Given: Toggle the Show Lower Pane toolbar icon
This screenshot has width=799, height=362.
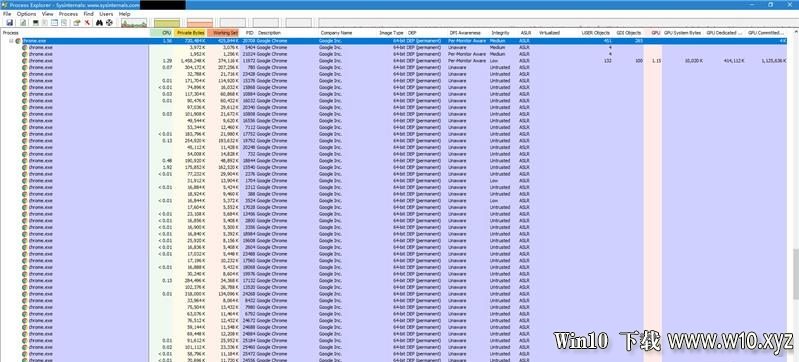Looking at the screenshot, I should tap(54, 23).
